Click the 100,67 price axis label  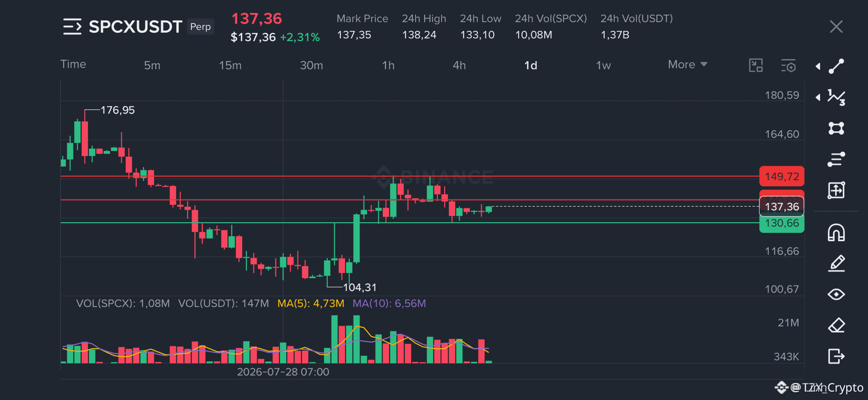[781, 289]
